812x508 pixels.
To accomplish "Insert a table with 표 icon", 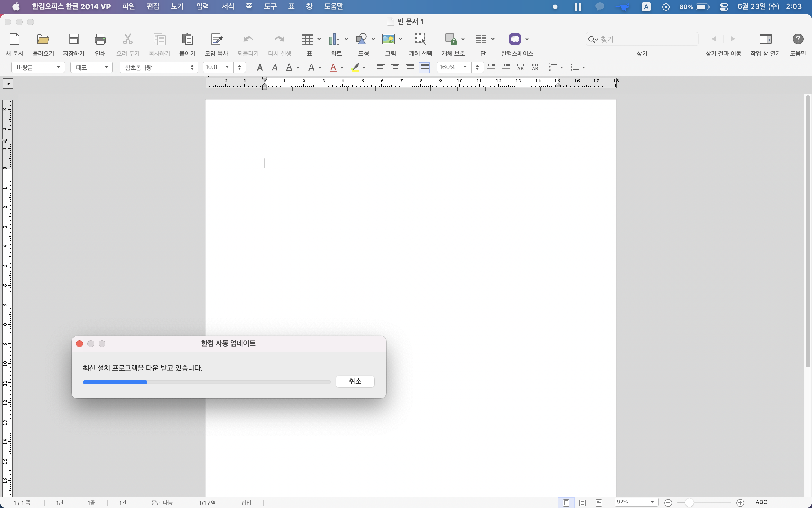I will pyautogui.click(x=307, y=39).
